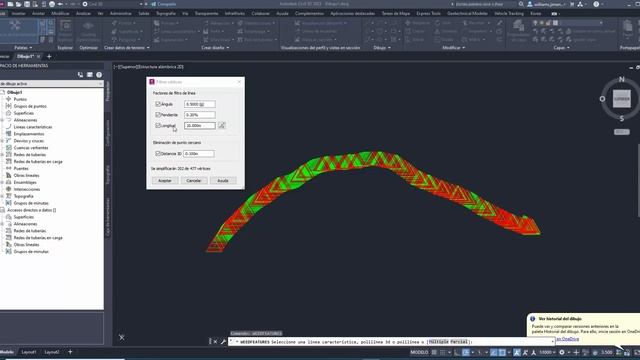Select Puentes tree item
640x360 pixels.
point(21,169)
